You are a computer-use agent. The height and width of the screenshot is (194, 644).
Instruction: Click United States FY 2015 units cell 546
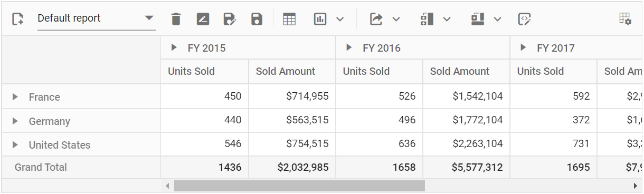[205, 144]
